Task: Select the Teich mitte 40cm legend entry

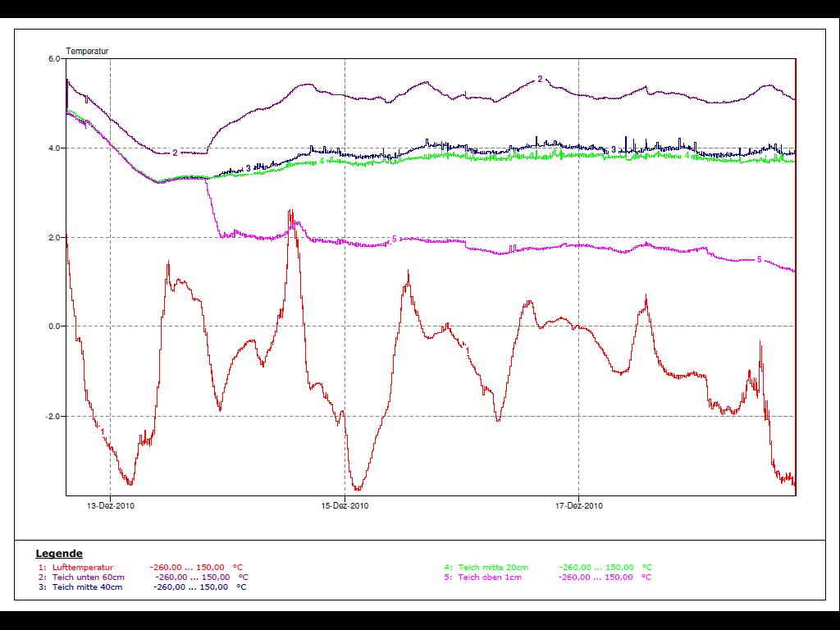Action: point(87,587)
